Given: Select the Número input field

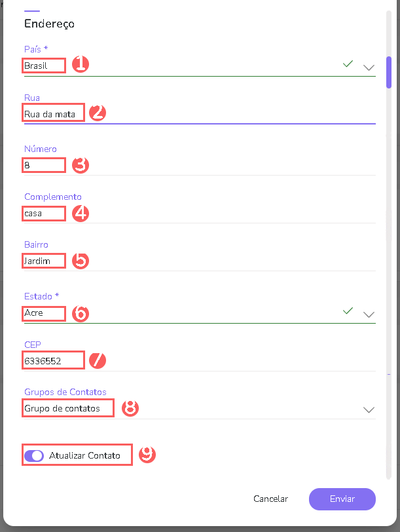Looking at the screenshot, I should tap(43, 165).
